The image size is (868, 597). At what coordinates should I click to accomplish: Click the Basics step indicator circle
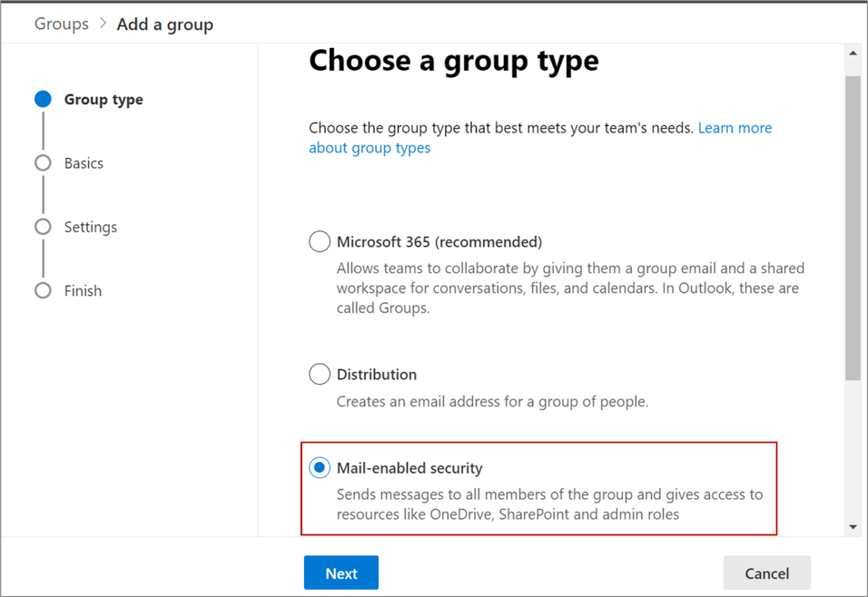(x=42, y=162)
